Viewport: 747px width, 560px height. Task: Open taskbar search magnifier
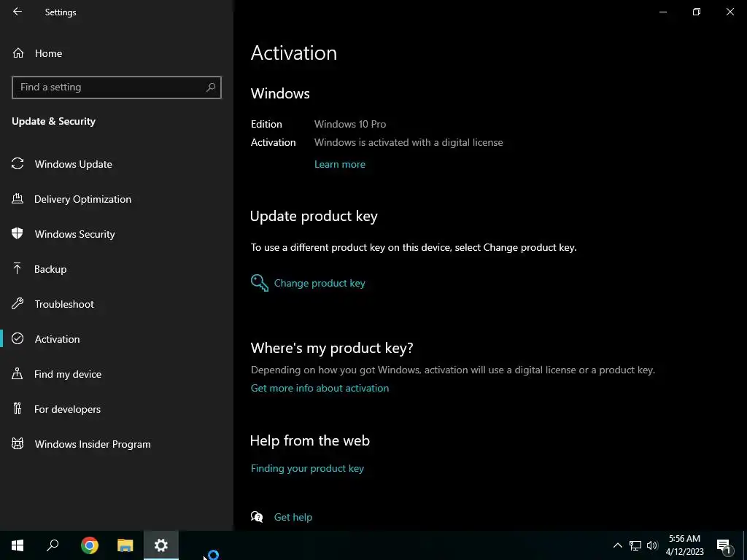tap(53, 545)
